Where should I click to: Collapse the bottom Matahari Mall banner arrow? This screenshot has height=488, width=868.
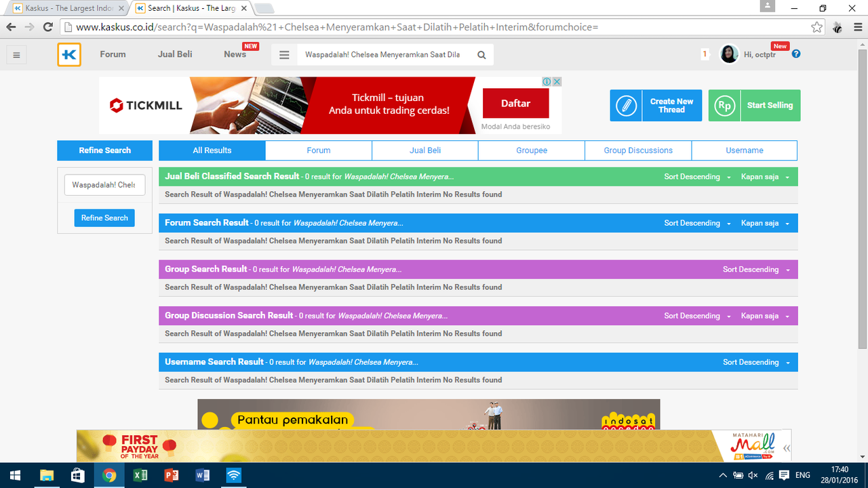[x=787, y=448]
